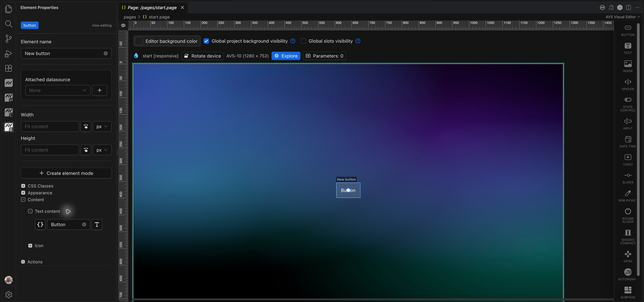Enable Global slots visibility checkbox

click(x=303, y=41)
